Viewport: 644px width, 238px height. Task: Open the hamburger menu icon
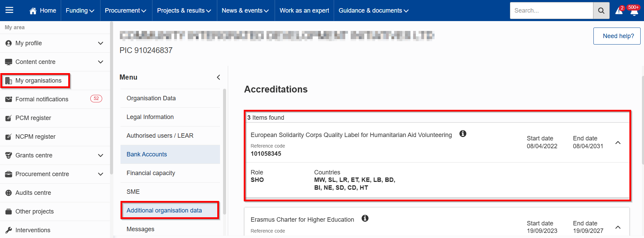pyautogui.click(x=10, y=10)
